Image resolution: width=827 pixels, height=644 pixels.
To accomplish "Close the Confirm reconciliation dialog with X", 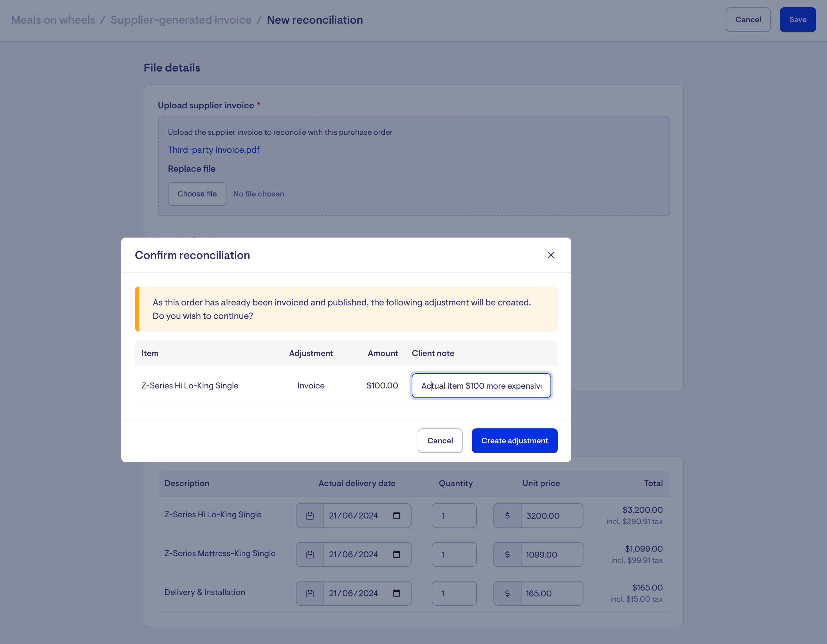I will click(550, 255).
